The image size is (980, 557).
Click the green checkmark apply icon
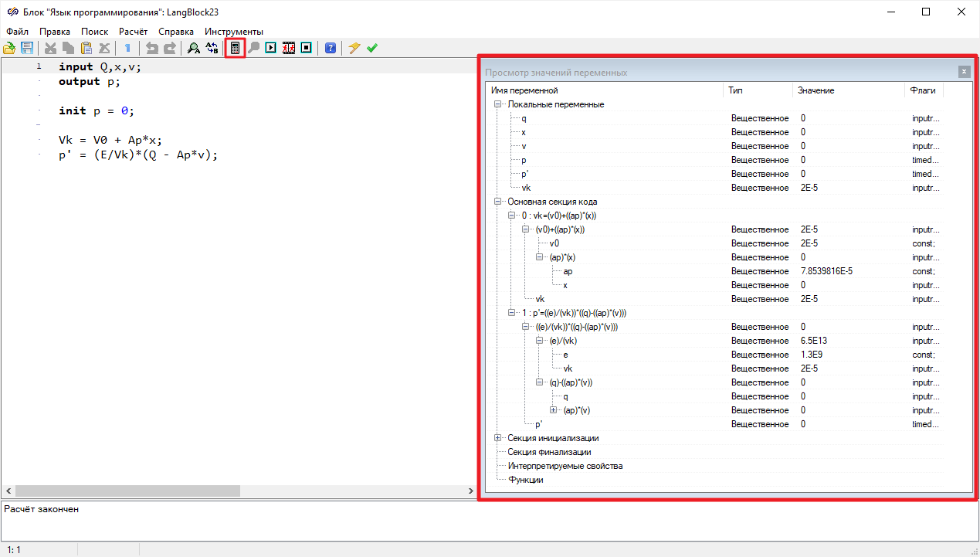pos(372,48)
